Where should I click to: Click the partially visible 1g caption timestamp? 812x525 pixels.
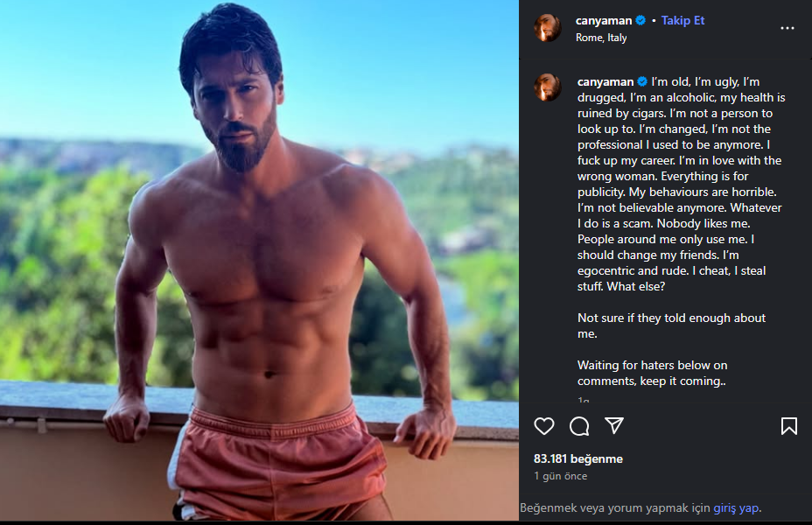click(584, 400)
